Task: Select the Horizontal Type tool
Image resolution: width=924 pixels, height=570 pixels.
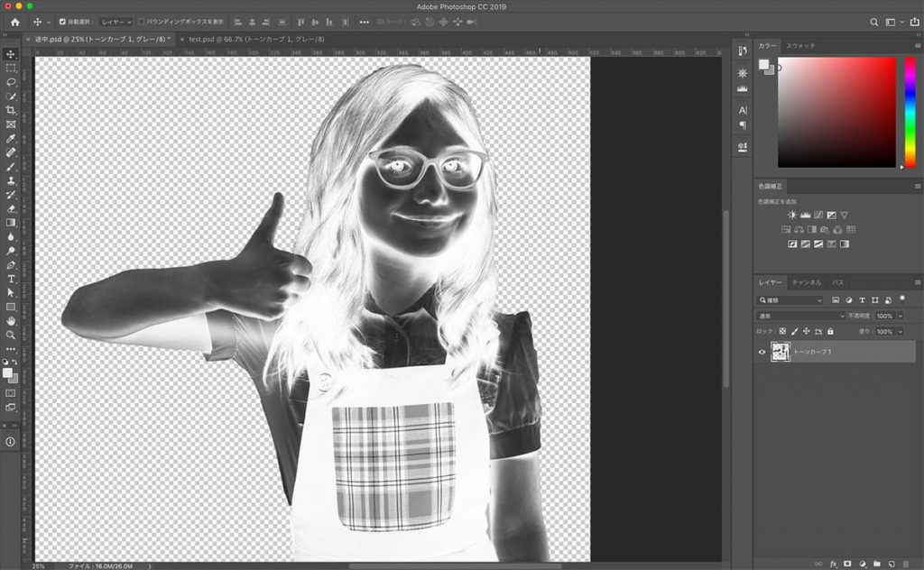Action: point(11,279)
